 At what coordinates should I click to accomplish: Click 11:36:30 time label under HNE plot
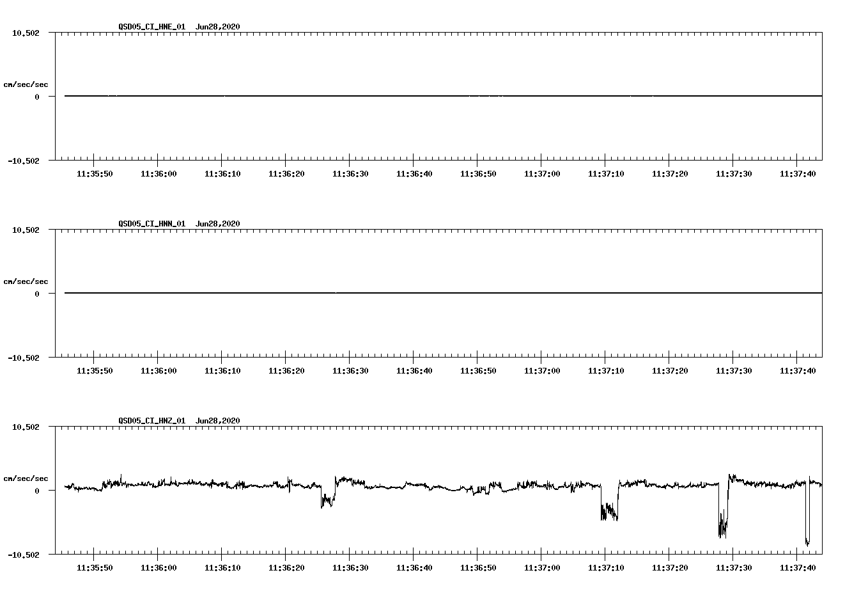pos(350,174)
